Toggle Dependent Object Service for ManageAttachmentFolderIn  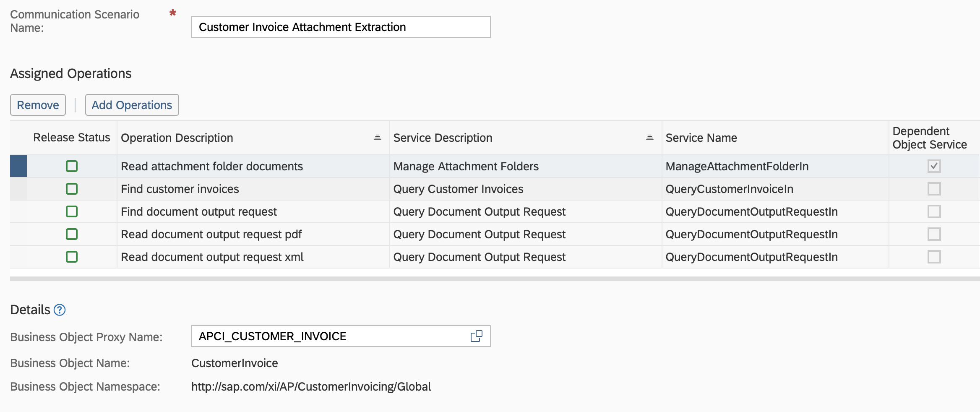pos(934,166)
